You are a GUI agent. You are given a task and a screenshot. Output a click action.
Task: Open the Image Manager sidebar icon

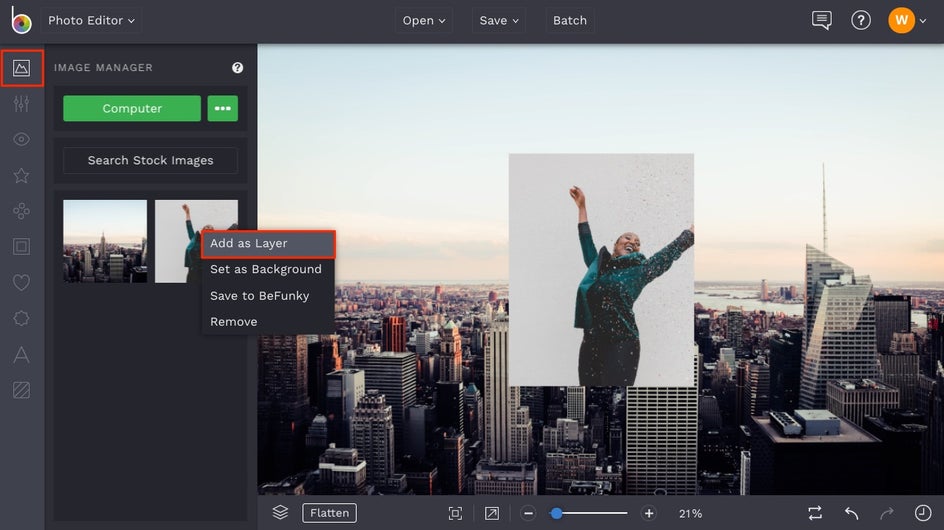point(21,69)
